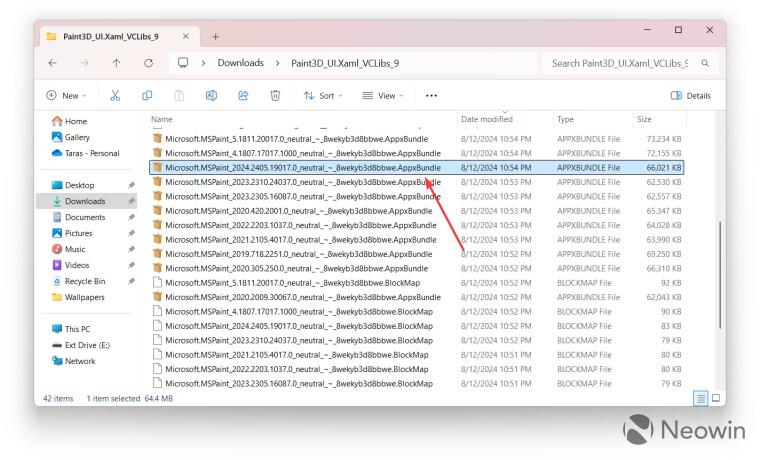This screenshot has height=460, width=760.
Task: Open the See more ellipsis menu
Action: point(431,95)
